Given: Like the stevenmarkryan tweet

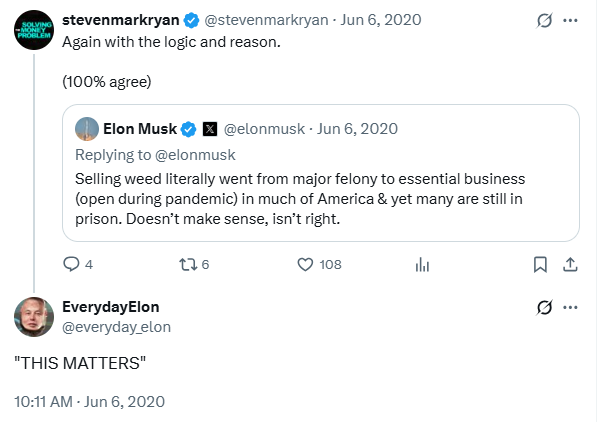Looking at the screenshot, I should click(x=307, y=265).
